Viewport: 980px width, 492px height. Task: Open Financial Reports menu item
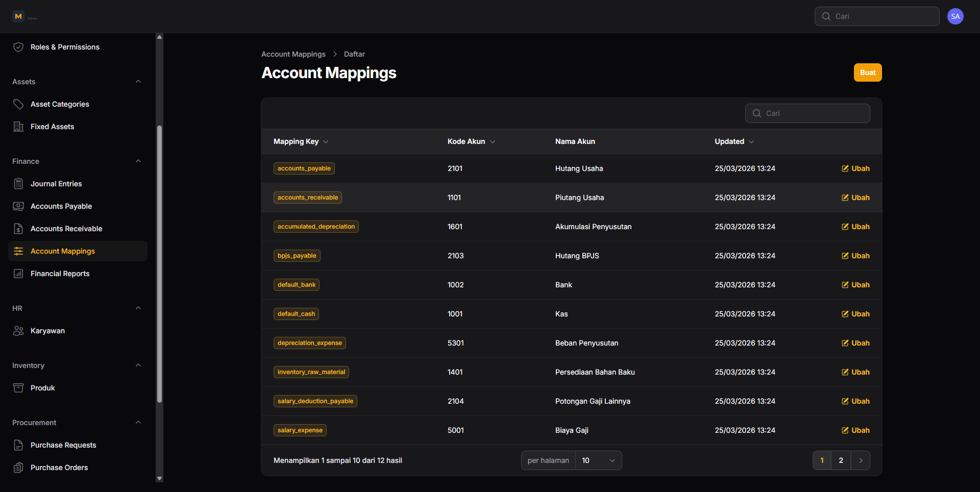coord(78,274)
